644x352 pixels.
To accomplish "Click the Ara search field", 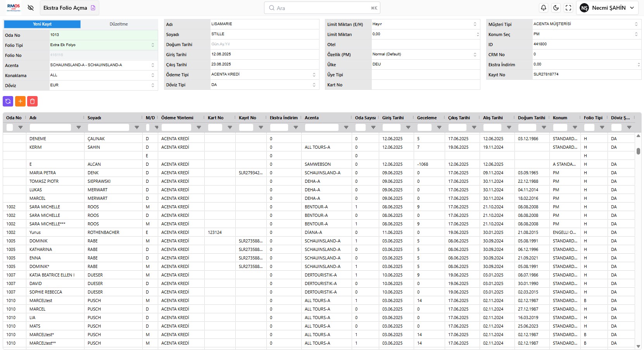I will 322,8.
